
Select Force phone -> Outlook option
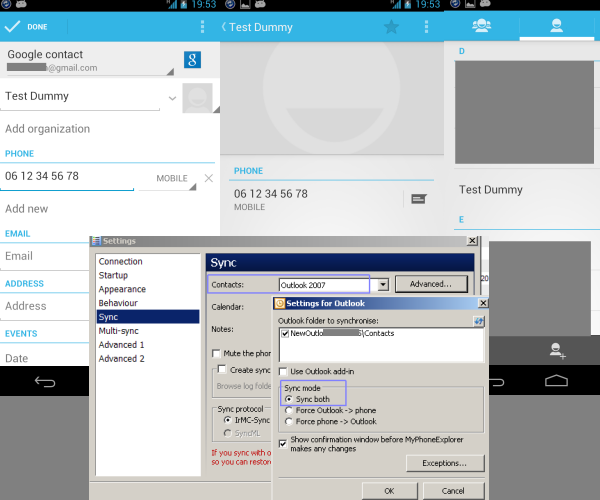pyautogui.click(x=289, y=422)
